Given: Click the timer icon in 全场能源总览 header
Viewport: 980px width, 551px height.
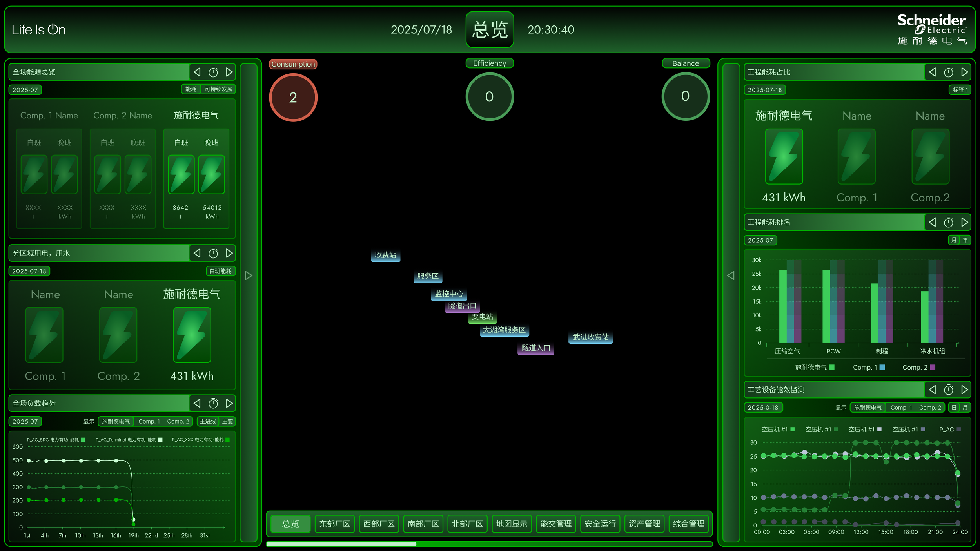Looking at the screenshot, I should point(213,72).
